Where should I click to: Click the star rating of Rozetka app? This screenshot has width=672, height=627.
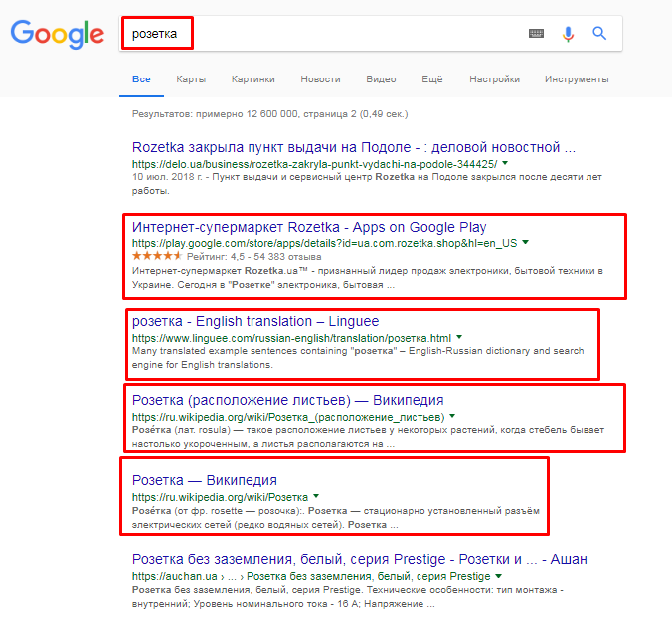[x=157, y=256]
